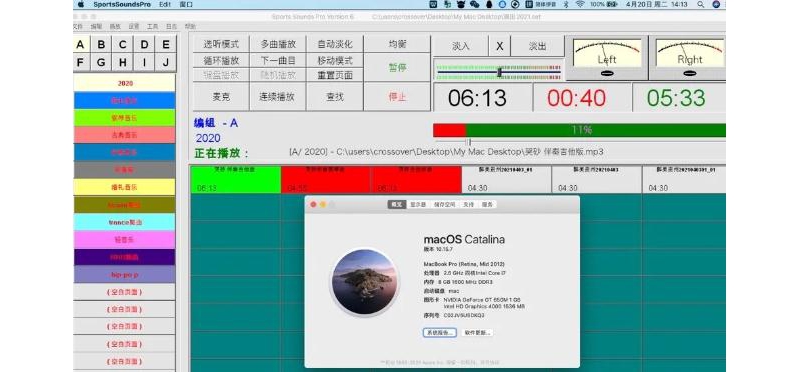Click the macOS Catalina island image
Screen dimensions: 800x372
coord(364,281)
